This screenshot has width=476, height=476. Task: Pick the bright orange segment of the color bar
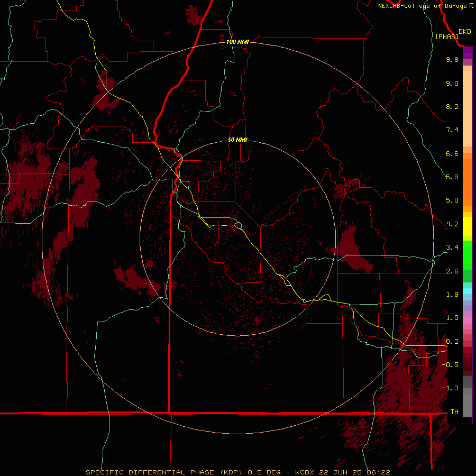(467, 183)
